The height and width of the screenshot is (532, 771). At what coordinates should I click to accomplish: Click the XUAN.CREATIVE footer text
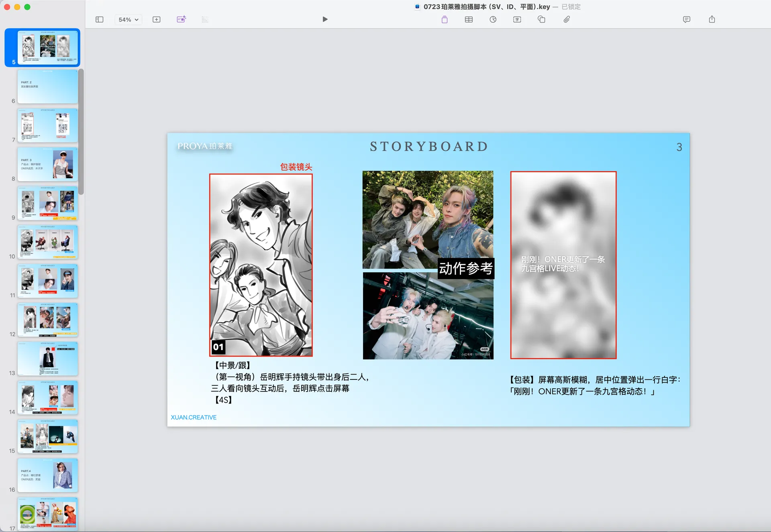click(x=194, y=418)
